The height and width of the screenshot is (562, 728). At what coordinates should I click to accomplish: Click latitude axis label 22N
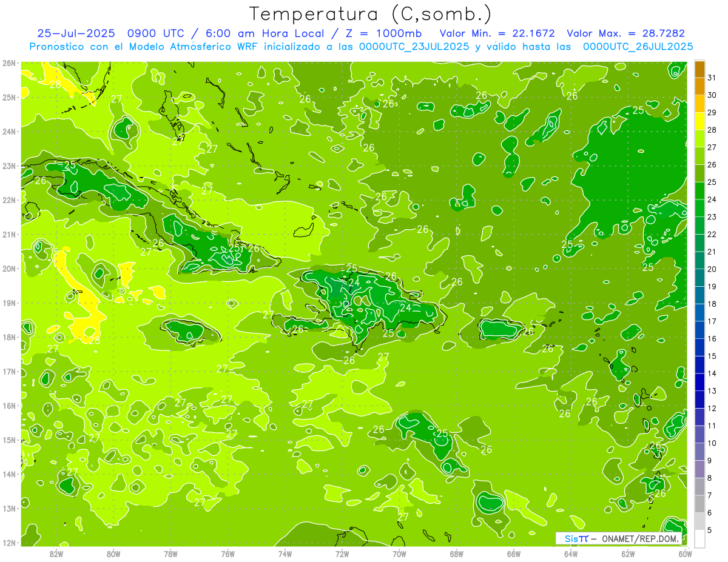pos(8,200)
